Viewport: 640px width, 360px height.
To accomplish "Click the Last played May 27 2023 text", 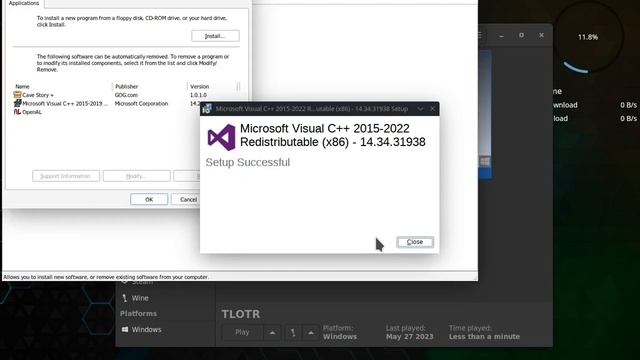I will [x=409, y=332].
